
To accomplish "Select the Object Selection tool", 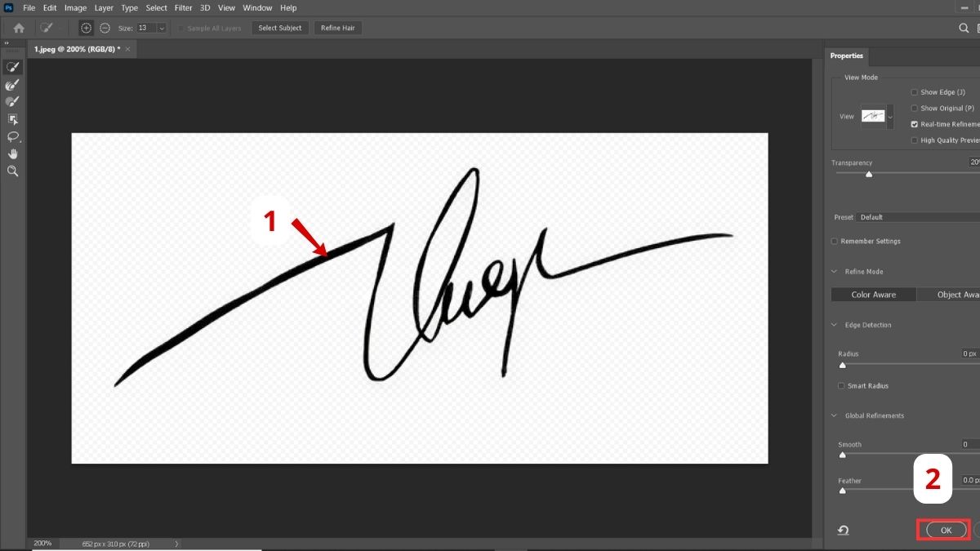I will (x=11, y=119).
